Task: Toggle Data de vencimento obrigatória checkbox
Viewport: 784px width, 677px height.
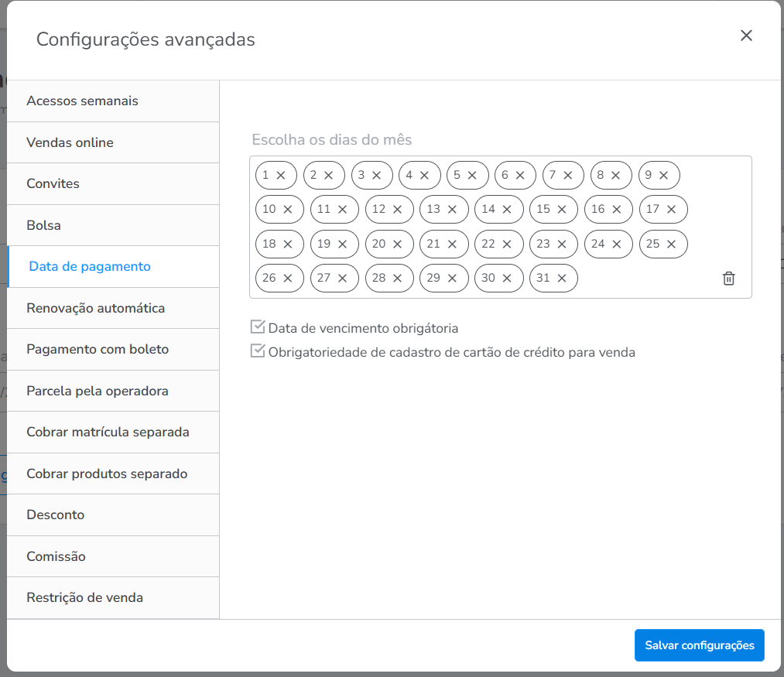Action: click(x=258, y=327)
